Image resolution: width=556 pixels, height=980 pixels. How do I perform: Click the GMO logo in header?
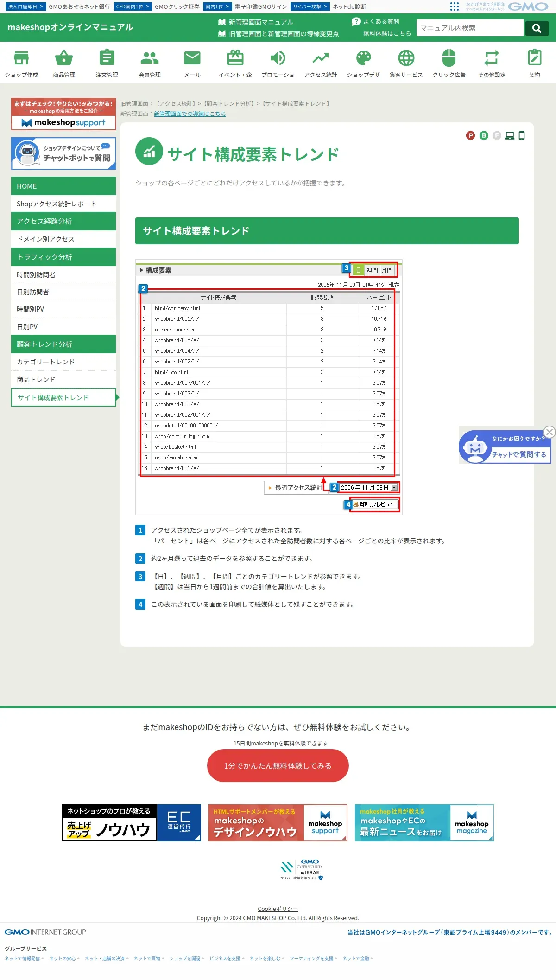pyautogui.click(x=528, y=6)
